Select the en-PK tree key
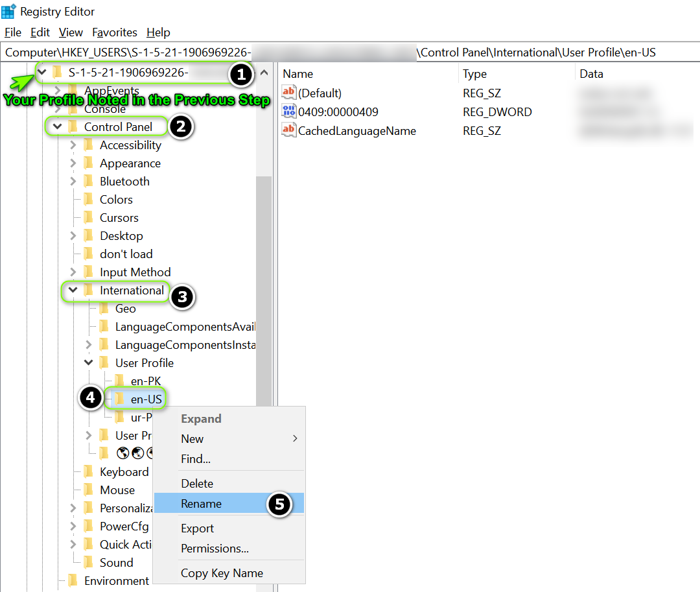The image size is (700, 592). (x=146, y=381)
